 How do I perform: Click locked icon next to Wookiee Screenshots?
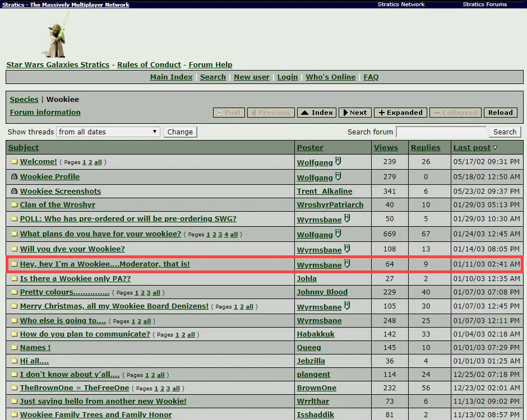point(14,191)
